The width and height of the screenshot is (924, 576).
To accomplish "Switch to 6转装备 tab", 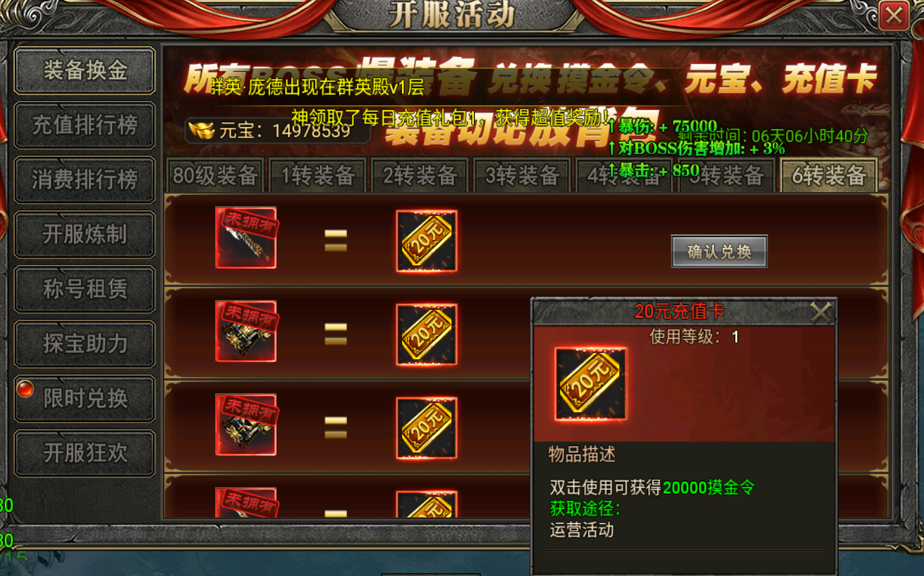I will click(828, 176).
